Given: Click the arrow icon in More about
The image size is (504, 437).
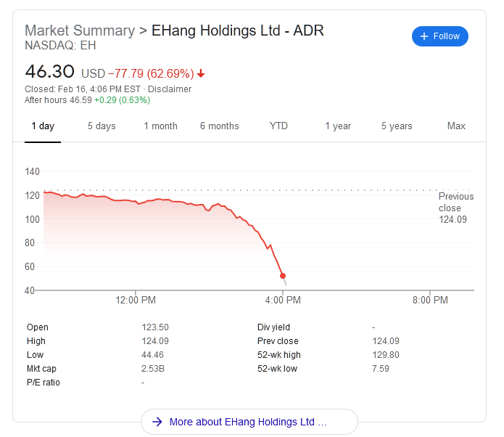Looking at the screenshot, I should click(x=156, y=422).
